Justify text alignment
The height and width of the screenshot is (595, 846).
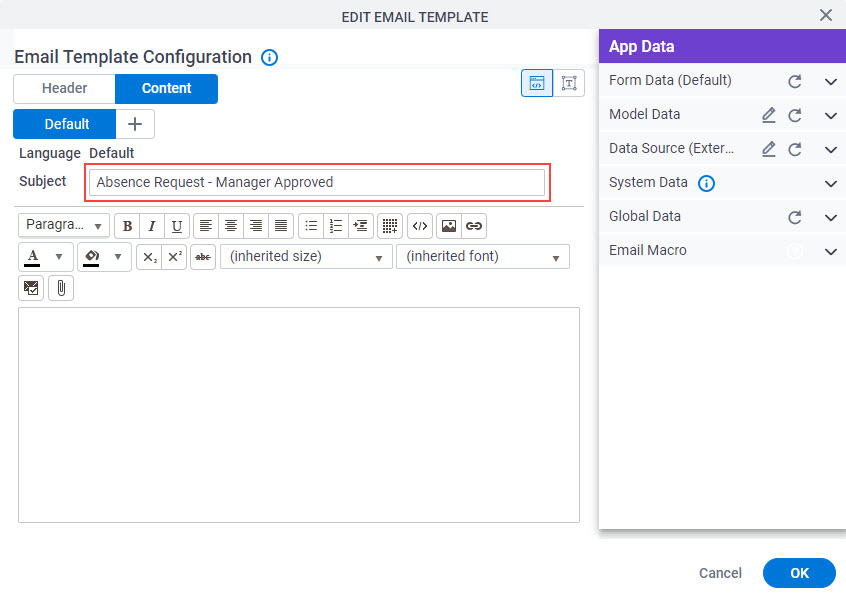[281, 226]
